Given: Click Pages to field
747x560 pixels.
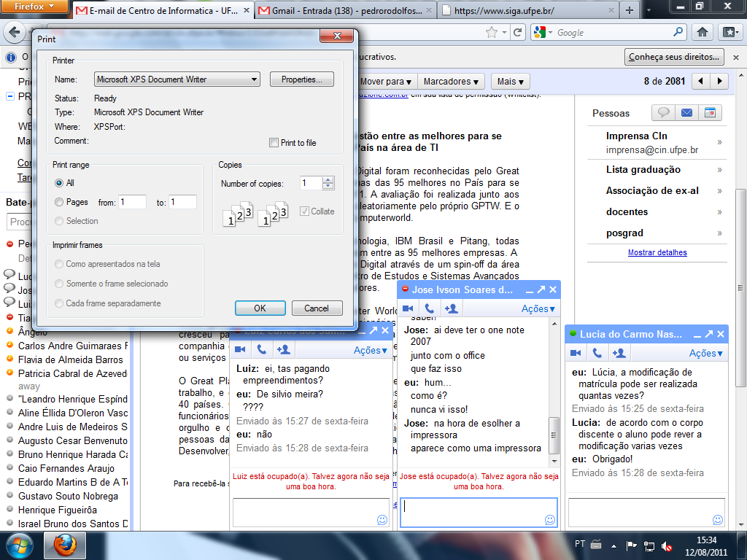Looking at the screenshot, I should point(182,202).
